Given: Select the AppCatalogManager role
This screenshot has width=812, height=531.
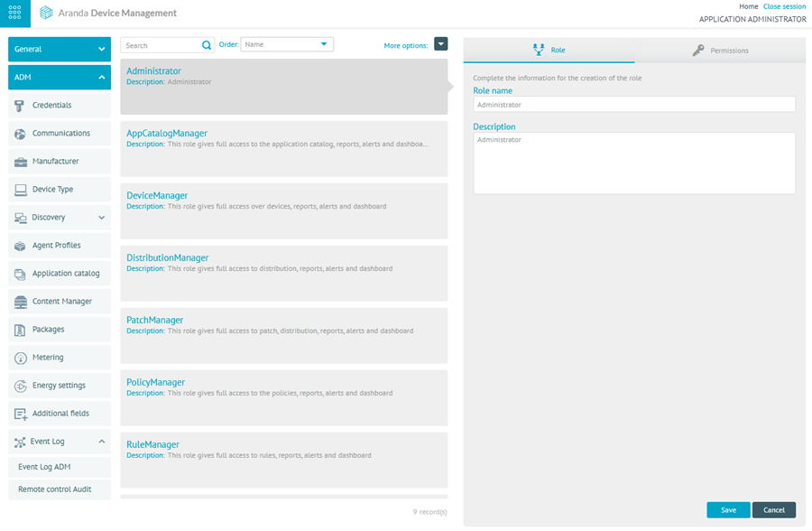Looking at the screenshot, I should 284,149.
